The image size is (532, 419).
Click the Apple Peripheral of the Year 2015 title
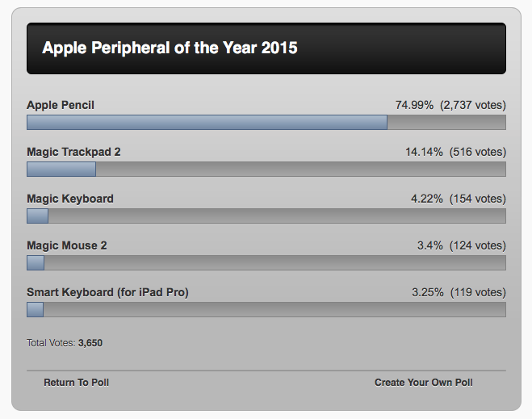pos(170,48)
